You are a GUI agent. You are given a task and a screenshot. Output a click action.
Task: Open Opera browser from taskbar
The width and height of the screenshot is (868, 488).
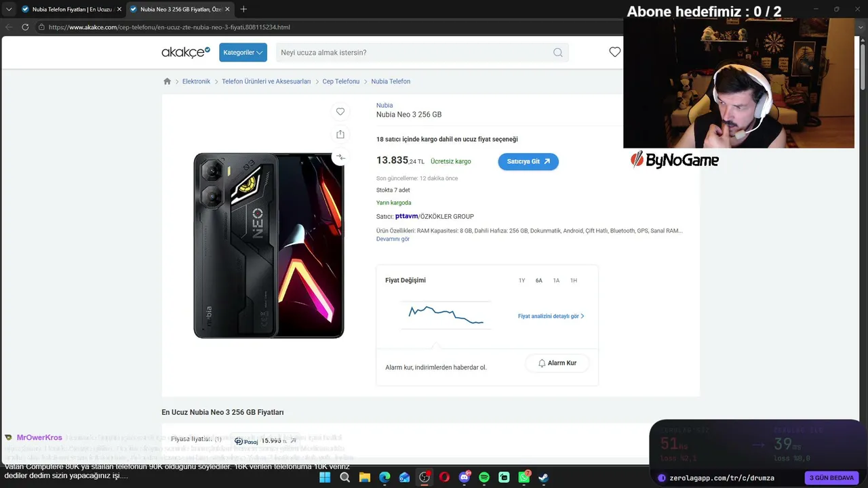click(444, 477)
